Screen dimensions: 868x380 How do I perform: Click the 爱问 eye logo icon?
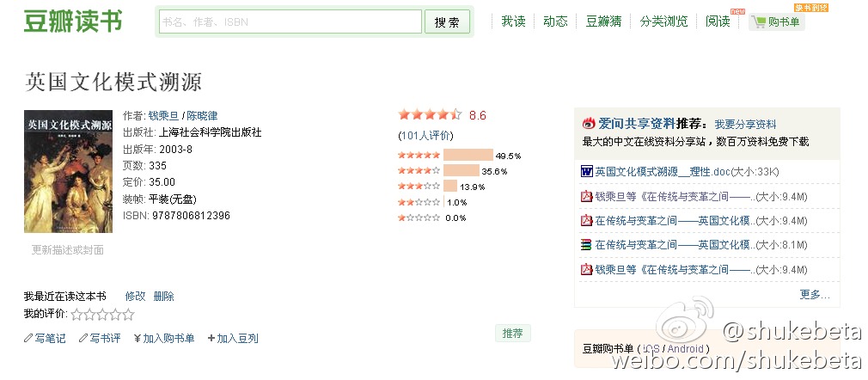590,123
